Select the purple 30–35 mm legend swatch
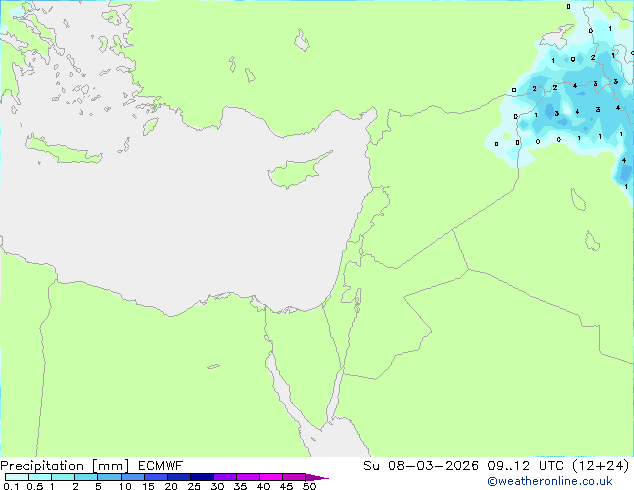 tap(224, 477)
